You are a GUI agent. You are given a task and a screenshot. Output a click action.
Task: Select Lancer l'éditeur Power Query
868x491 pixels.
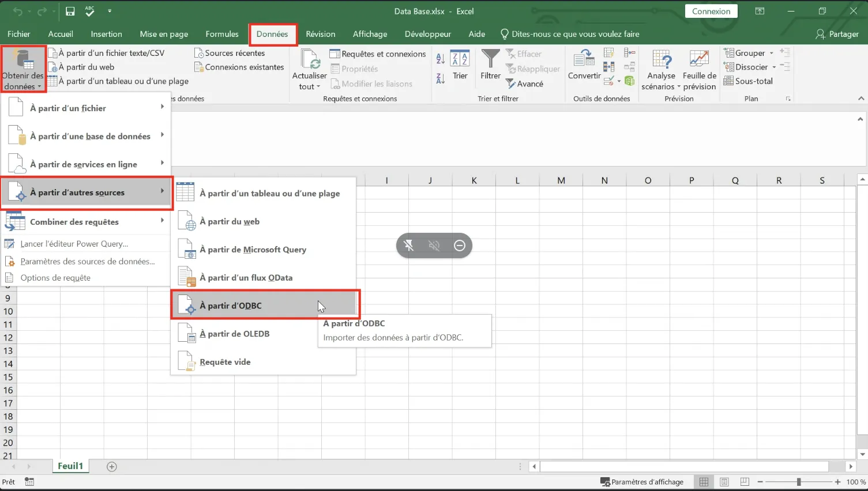pos(86,244)
